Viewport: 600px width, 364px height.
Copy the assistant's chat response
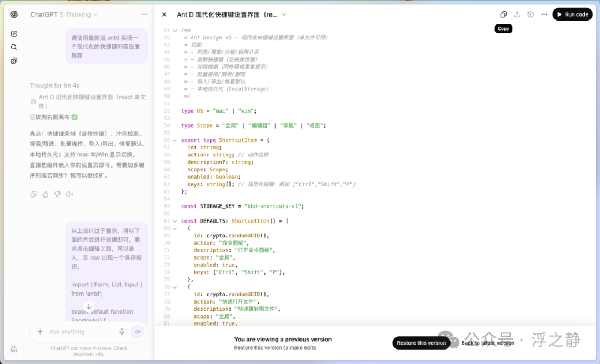point(33,194)
